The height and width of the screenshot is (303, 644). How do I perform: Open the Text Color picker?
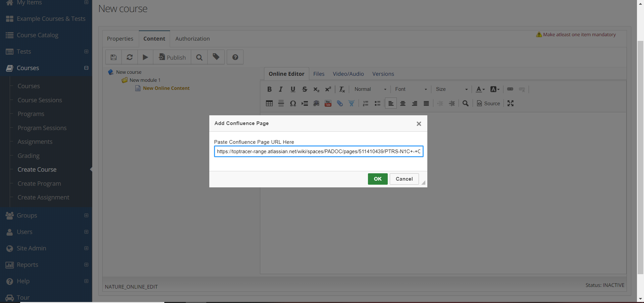(x=480, y=89)
